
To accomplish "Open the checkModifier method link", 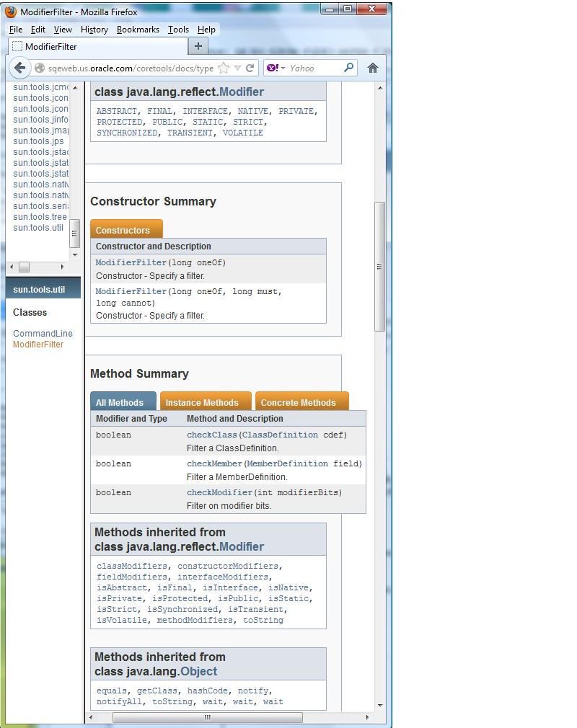I will (x=219, y=492).
